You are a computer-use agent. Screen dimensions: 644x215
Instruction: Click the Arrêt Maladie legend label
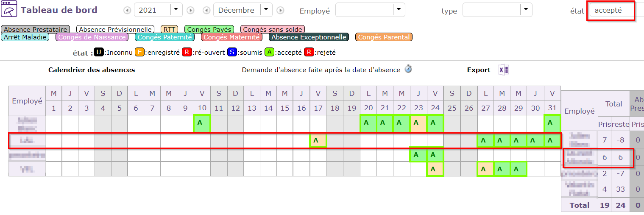pos(25,37)
